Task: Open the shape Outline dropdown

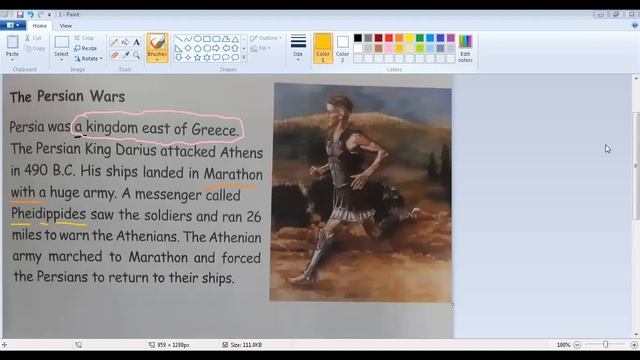Action: tap(266, 38)
